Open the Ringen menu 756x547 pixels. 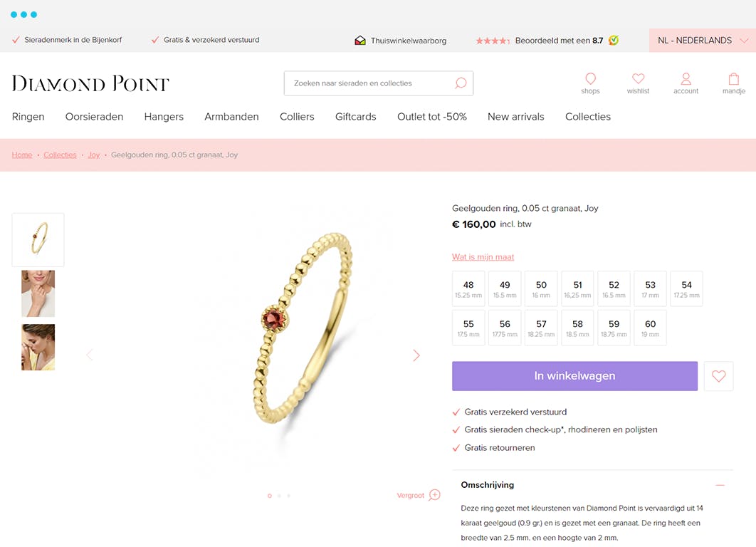click(x=28, y=117)
